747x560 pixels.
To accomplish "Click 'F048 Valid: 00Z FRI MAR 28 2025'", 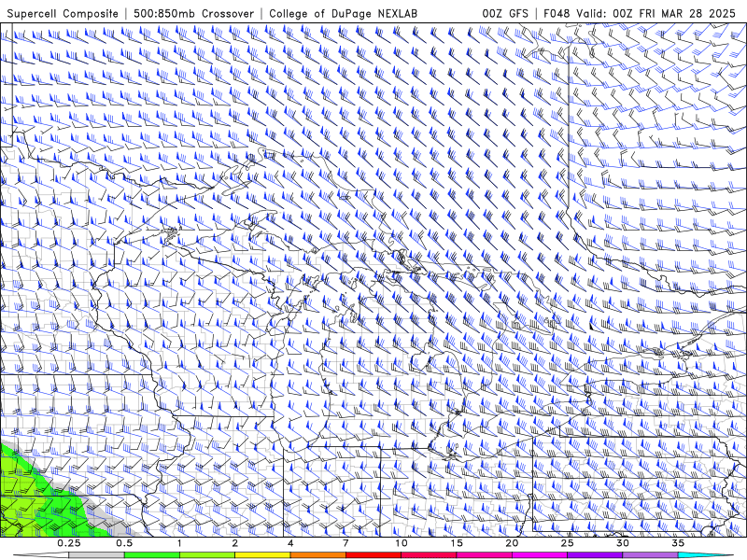I will (640, 14).
